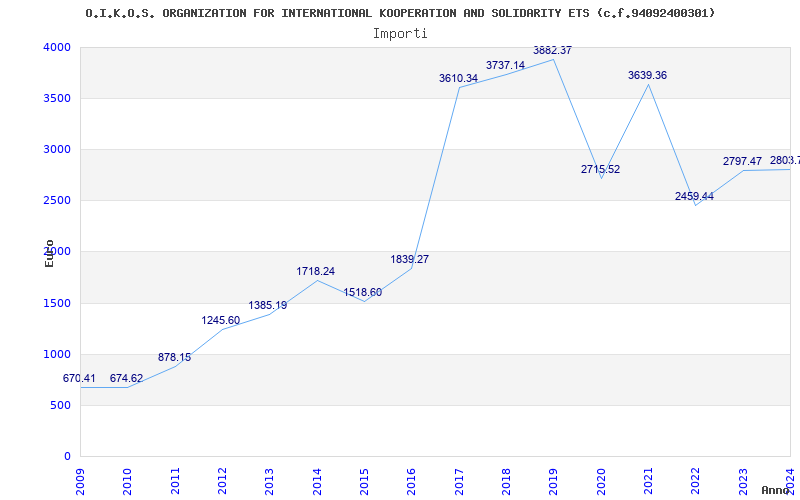The width and height of the screenshot is (800, 500).
Task: Select the 0 y-axis value
Action: tap(67, 457)
